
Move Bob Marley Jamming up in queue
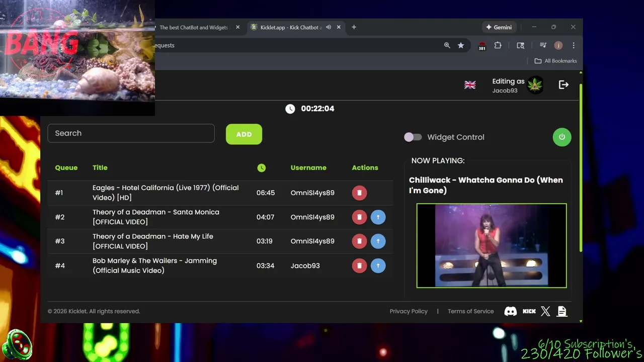[378, 265]
